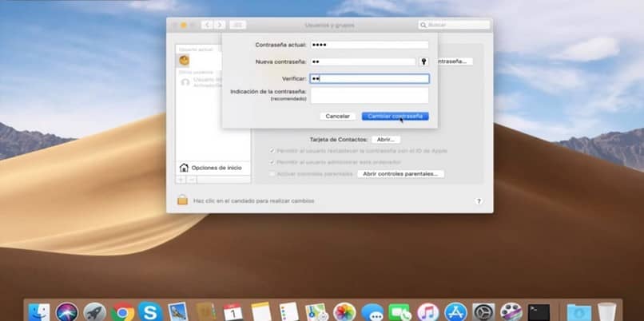Open Contacts book icon in dock

(206, 312)
